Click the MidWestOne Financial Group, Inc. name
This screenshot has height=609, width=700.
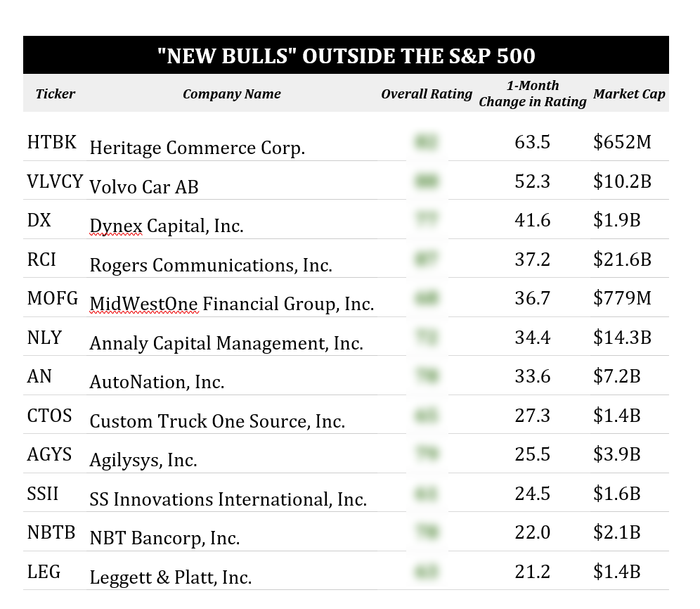click(x=231, y=304)
